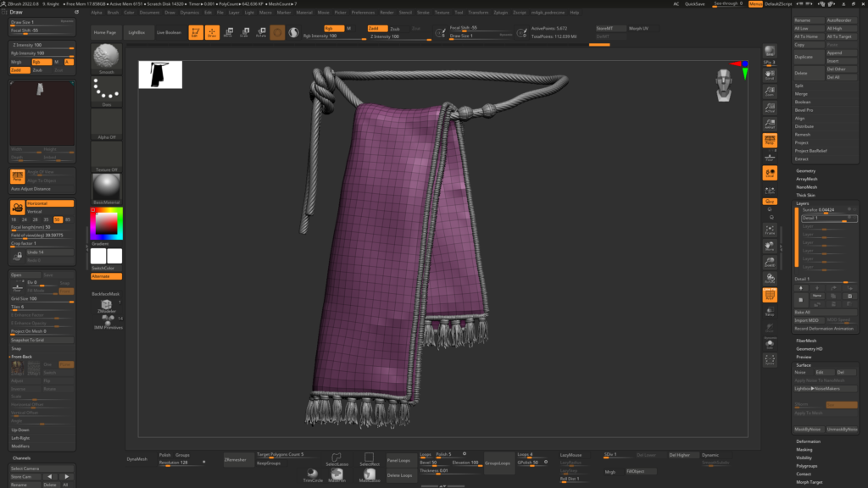Select the Rotate tool icon

[x=260, y=33]
